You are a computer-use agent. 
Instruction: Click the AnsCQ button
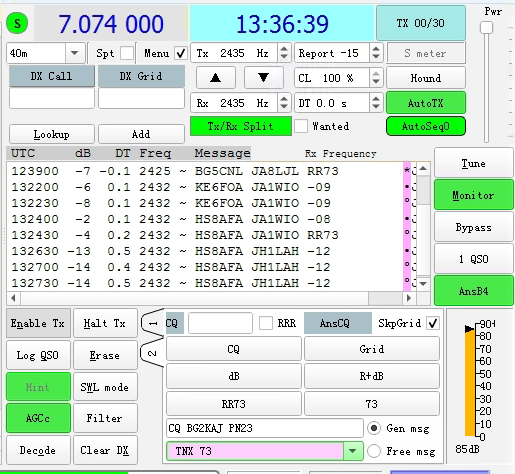click(x=338, y=323)
